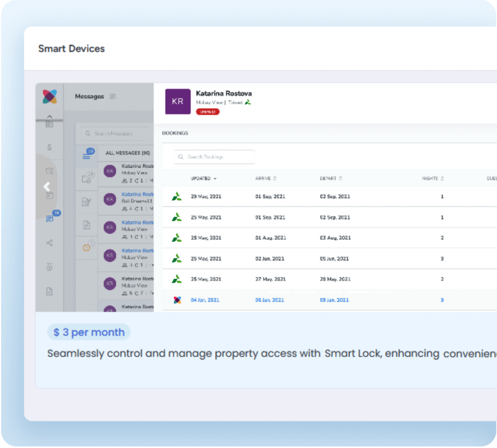Collapse sidebar using the up chevron
Screen dimensions: 497x448
[x=49, y=117]
